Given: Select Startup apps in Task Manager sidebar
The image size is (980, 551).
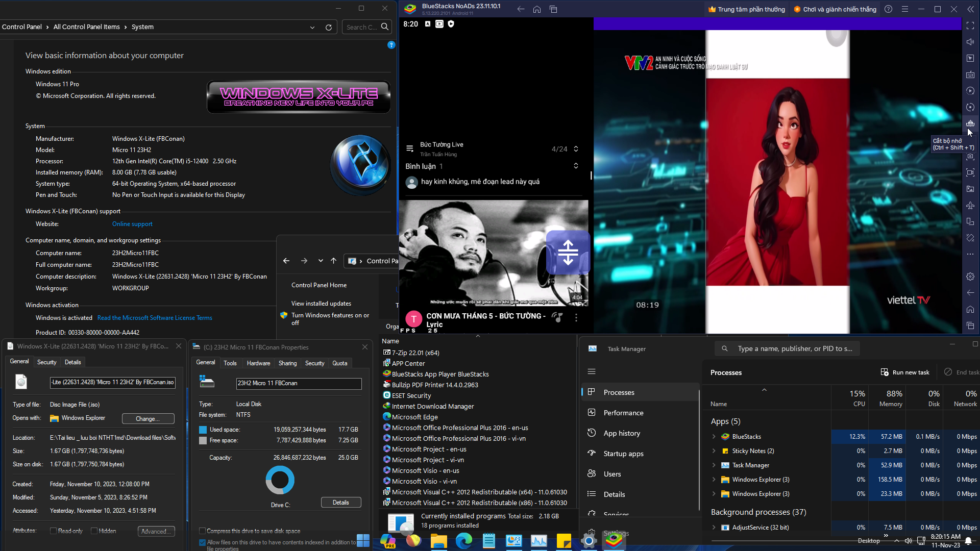Looking at the screenshot, I should [x=640, y=454].
